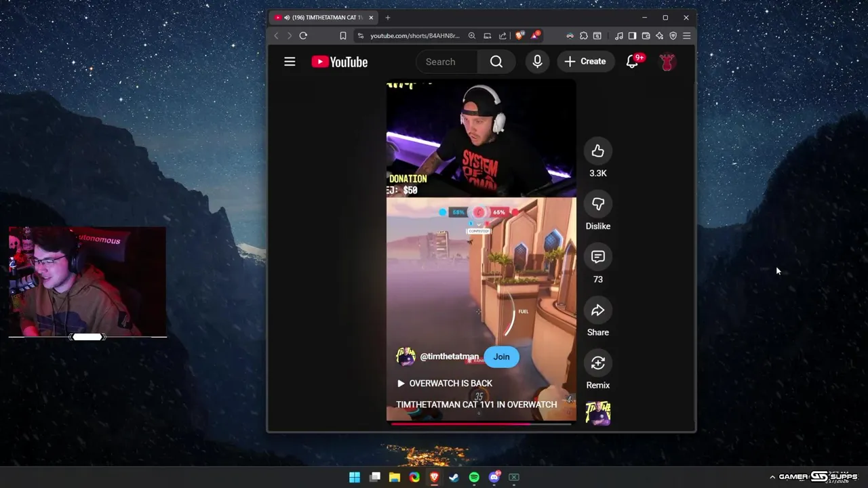Start voice search with the microphone icon
This screenshot has height=488, width=868.
coord(537,62)
